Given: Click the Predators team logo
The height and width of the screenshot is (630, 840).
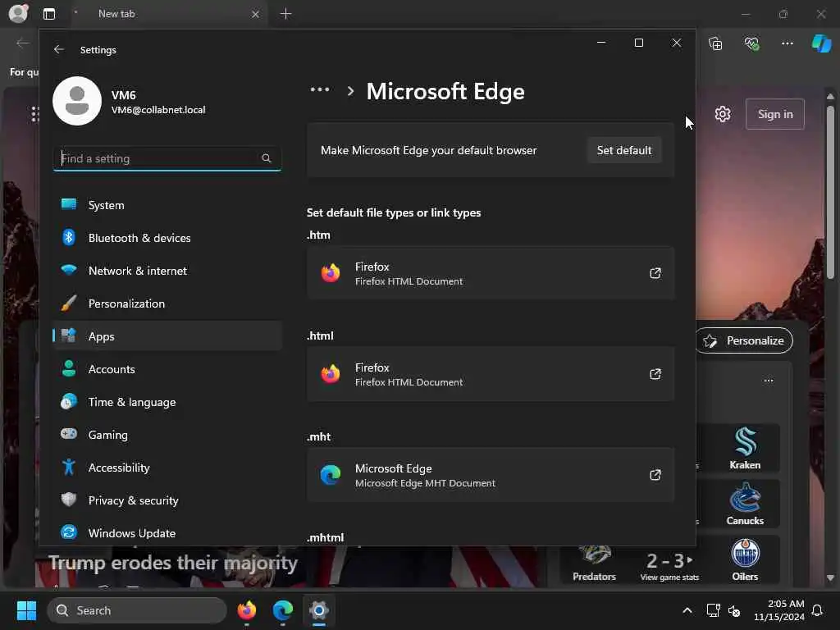Looking at the screenshot, I should click(x=595, y=556).
